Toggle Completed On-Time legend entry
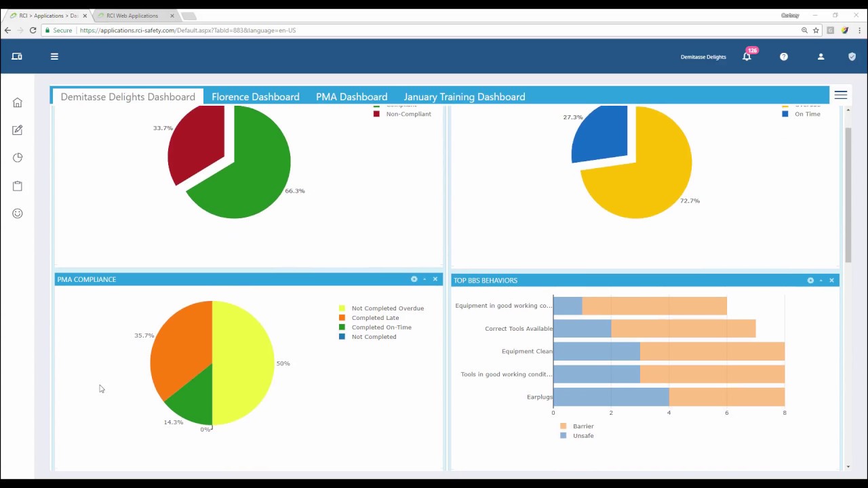 [x=375, y=327]
